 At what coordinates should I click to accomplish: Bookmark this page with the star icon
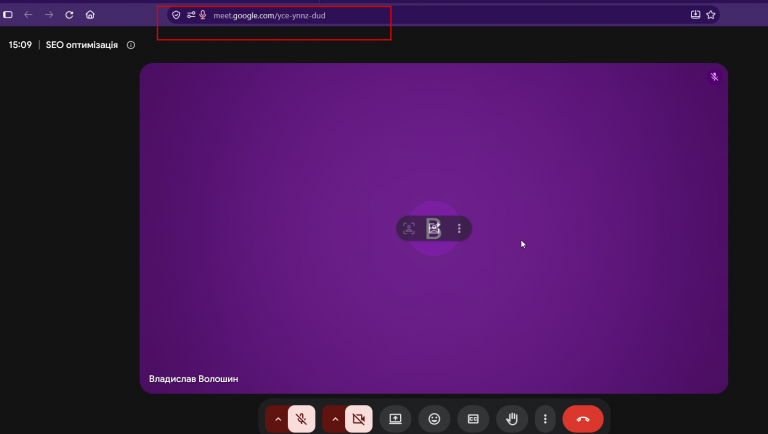tap(711, 15)
